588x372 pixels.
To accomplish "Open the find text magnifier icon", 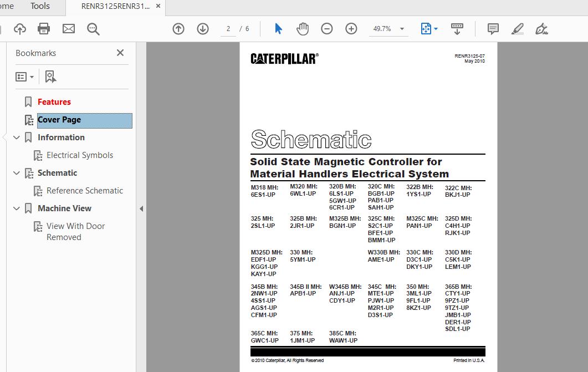I will point(93,29).
